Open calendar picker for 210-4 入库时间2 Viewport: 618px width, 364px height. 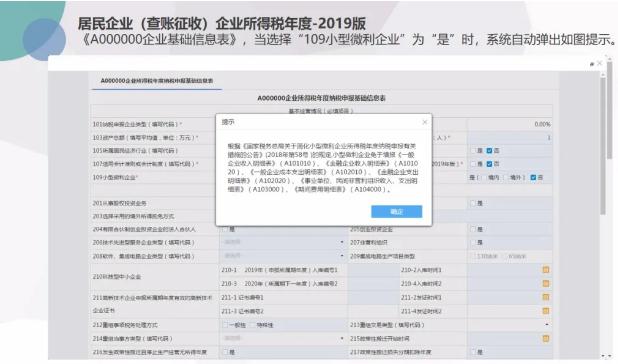point(546,284)
